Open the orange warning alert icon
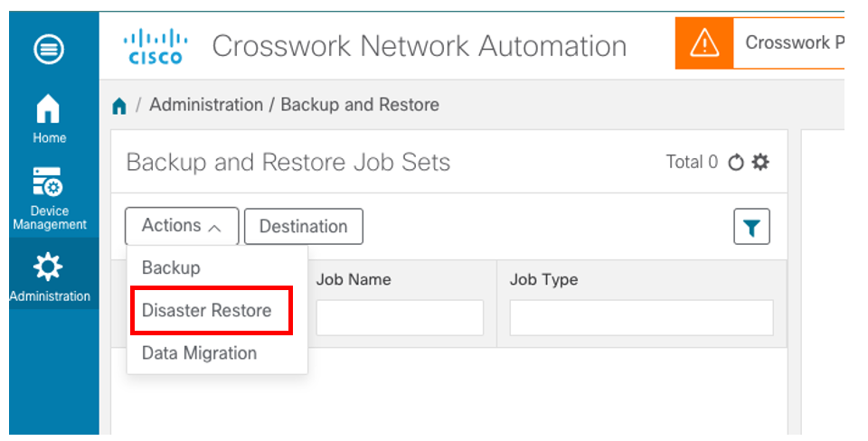 tap(704, 43)
